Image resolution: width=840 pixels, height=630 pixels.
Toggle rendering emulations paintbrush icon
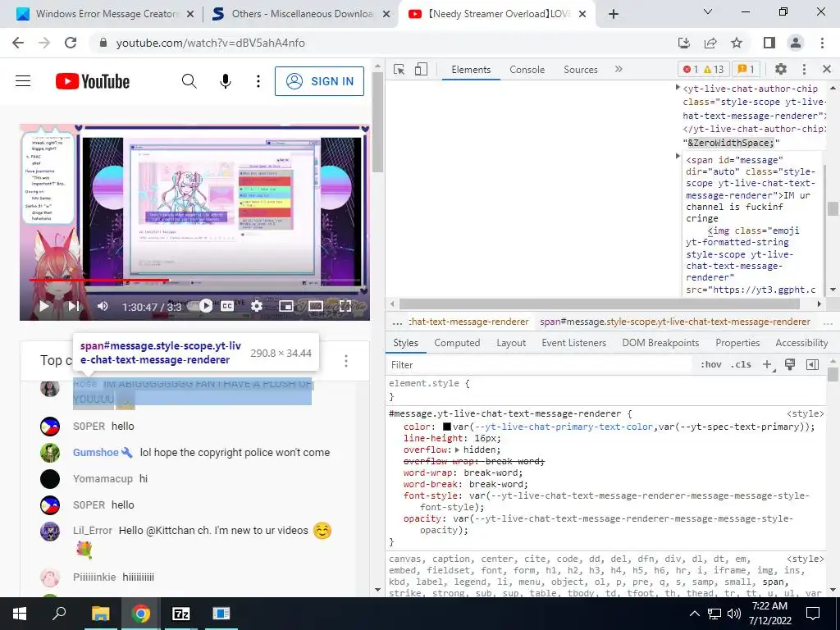790,365
